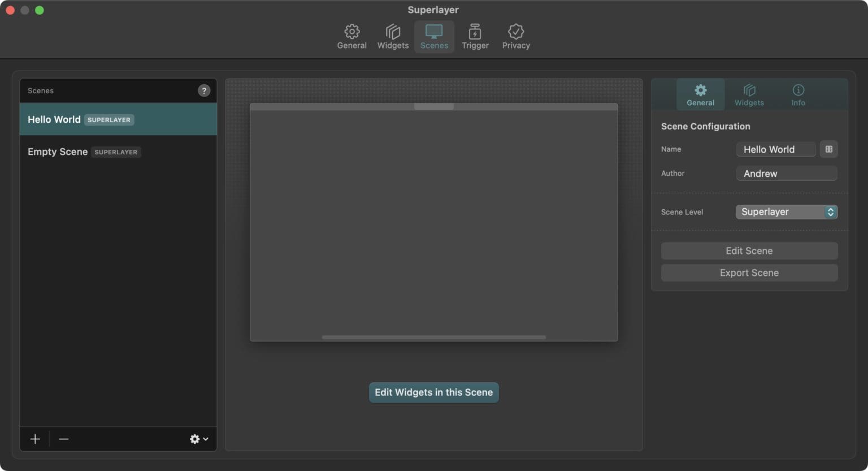Click Edit Widgets in this Scene
868x471 pixels.
pos(433,392)
